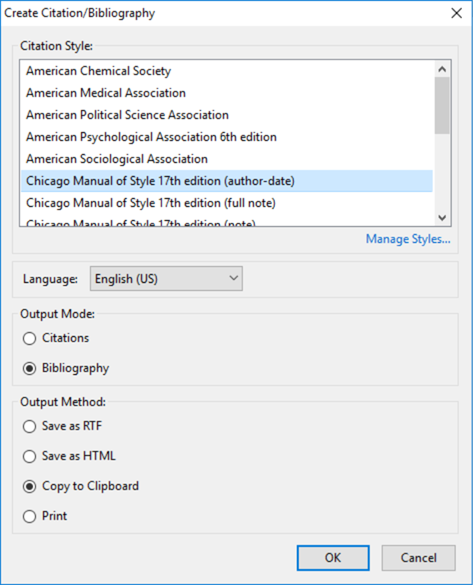
Task: Click the Cancel button
Action: pyautogui.click(x=419, y=558)
